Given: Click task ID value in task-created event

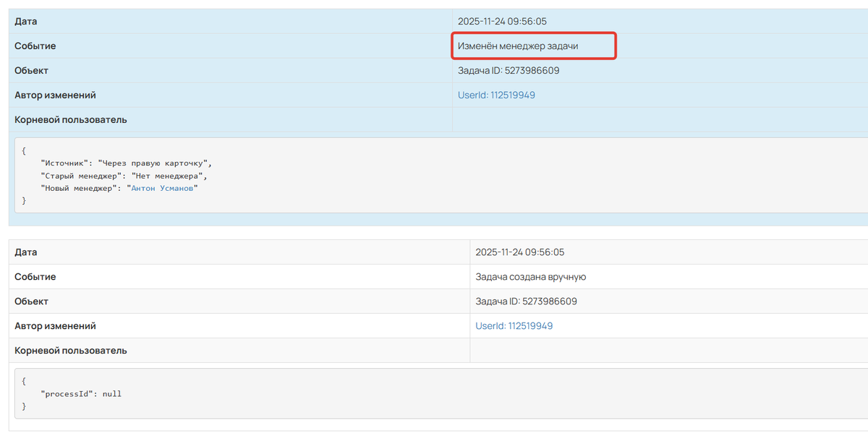Looking at the screenshot, I should click(x=526, y=302).
